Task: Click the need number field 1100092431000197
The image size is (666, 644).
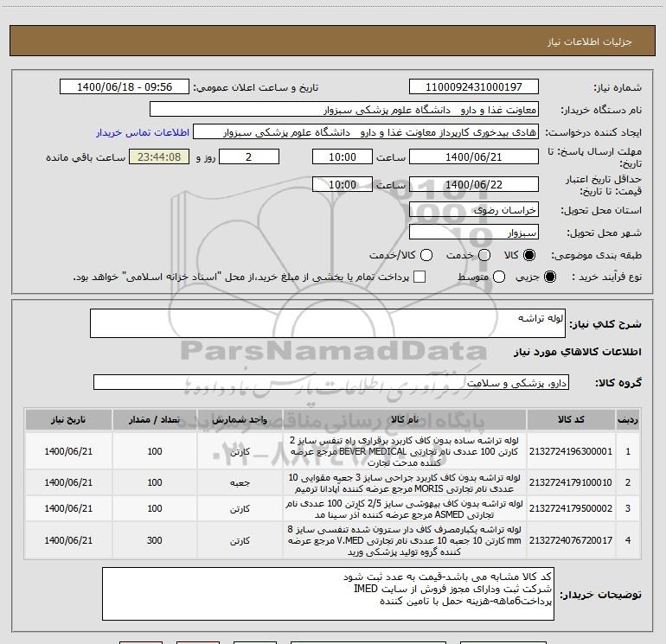Action: pos(474,87)
